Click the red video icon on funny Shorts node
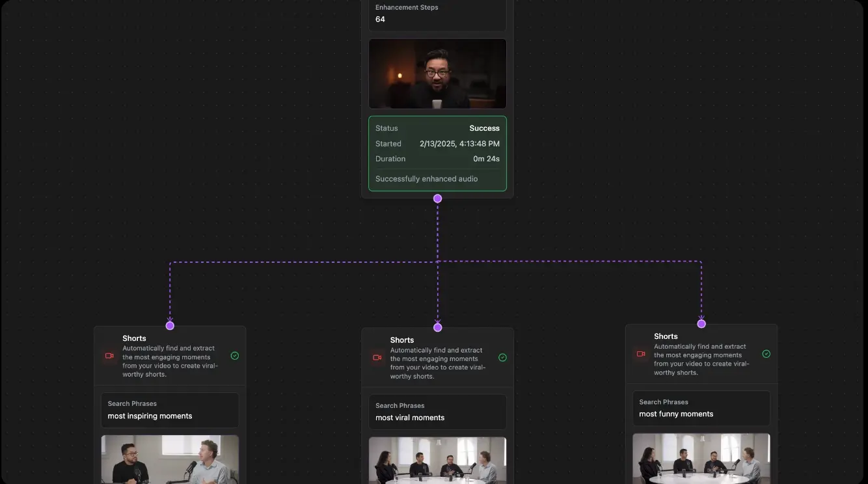The image size is (868, 484). pyautogui.click(x=641, y=354)
